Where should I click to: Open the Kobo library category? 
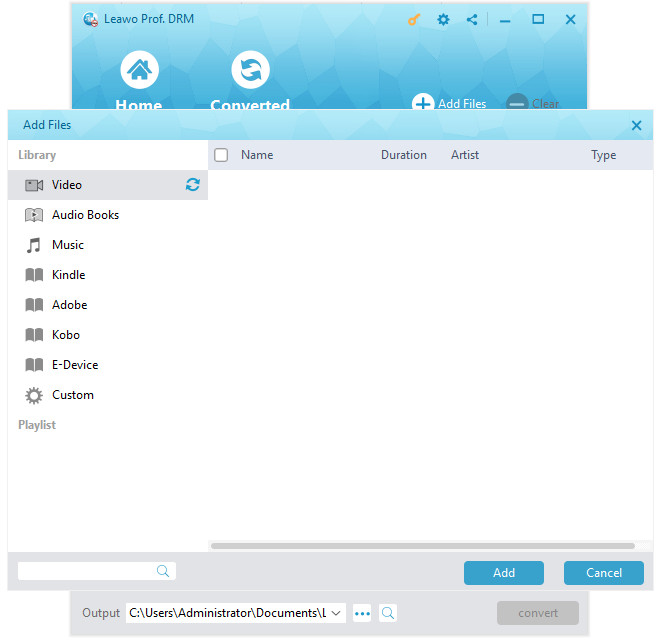pos(108,335)
